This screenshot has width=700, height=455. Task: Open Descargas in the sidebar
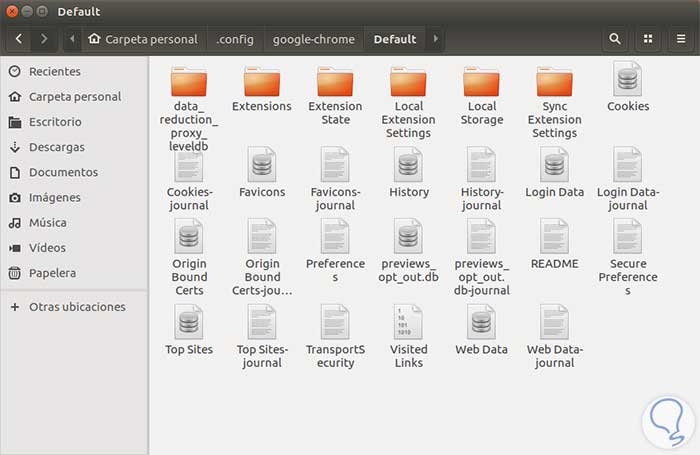click(x=74, y=147)
